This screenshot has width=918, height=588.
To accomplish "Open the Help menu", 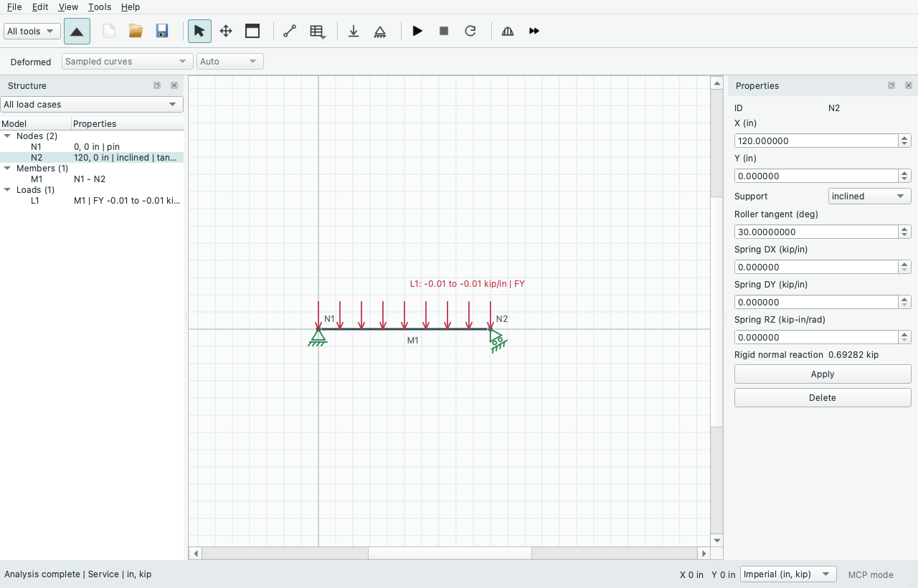I will point(131,7).
